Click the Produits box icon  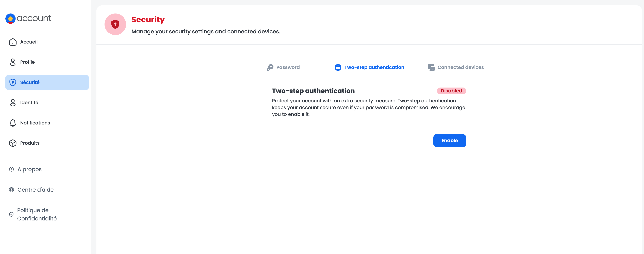(13, 143)
